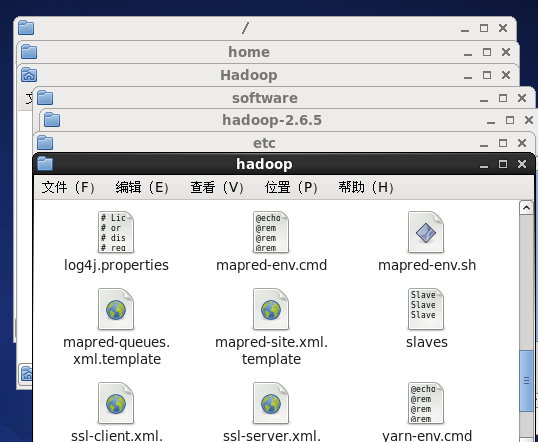Screen dimensions: 538x442
Task: Focus the Hadoop home window title
Action: tap(249, 75)
